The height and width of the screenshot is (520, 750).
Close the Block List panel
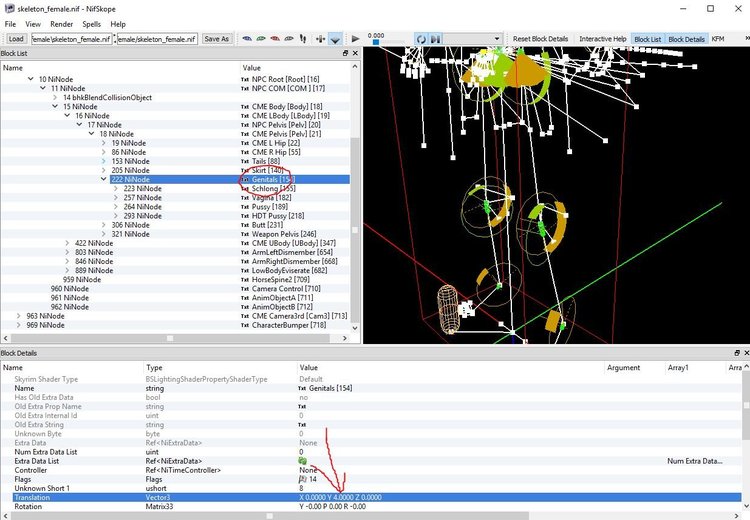click(355, 53)
